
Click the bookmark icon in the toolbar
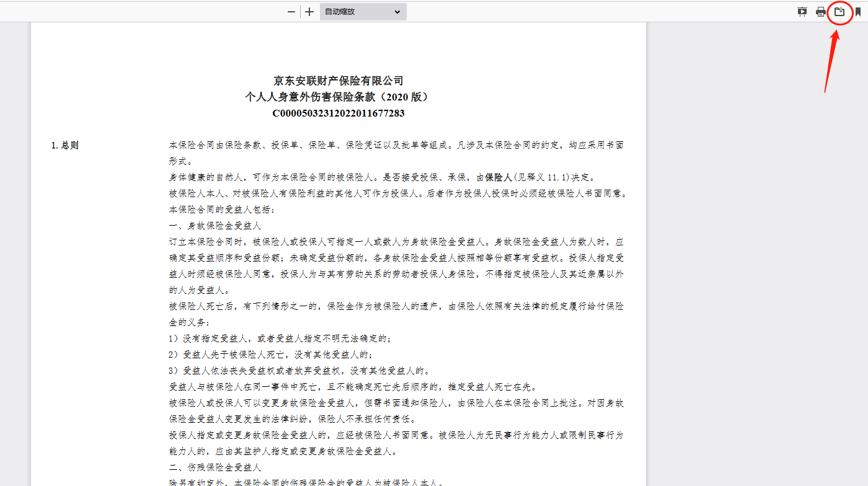pyautogui.click(x=858, y=12)
